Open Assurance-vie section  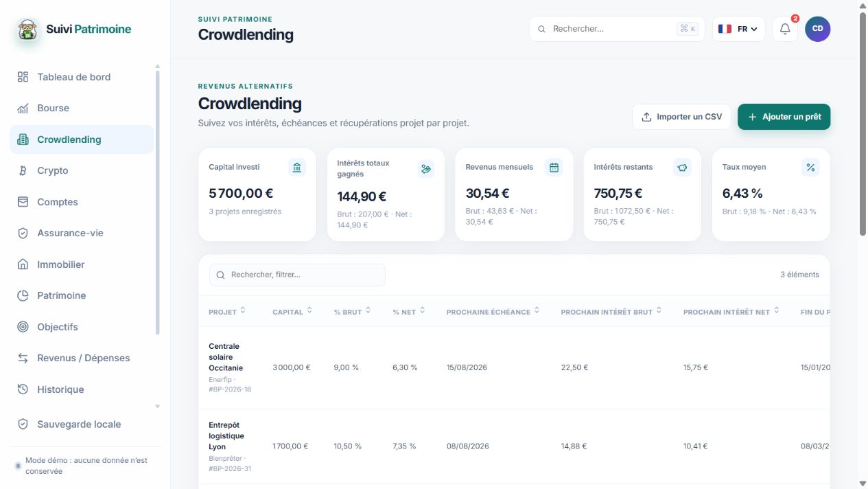pyautogui.click(x=82, y=233)
